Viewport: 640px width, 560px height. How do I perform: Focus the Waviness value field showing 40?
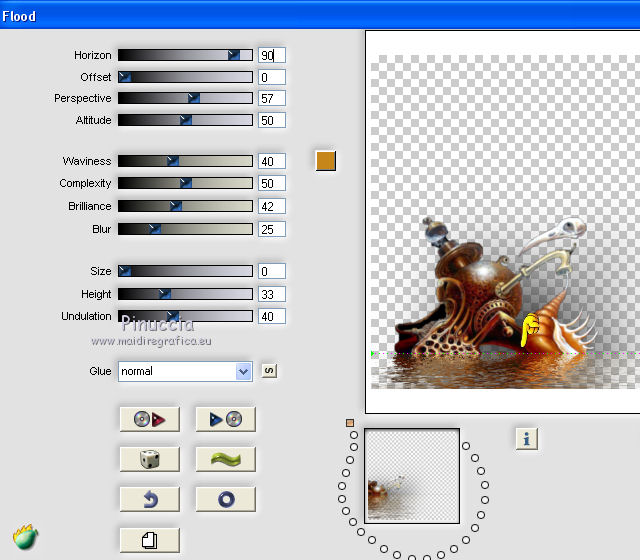point(272,161)
